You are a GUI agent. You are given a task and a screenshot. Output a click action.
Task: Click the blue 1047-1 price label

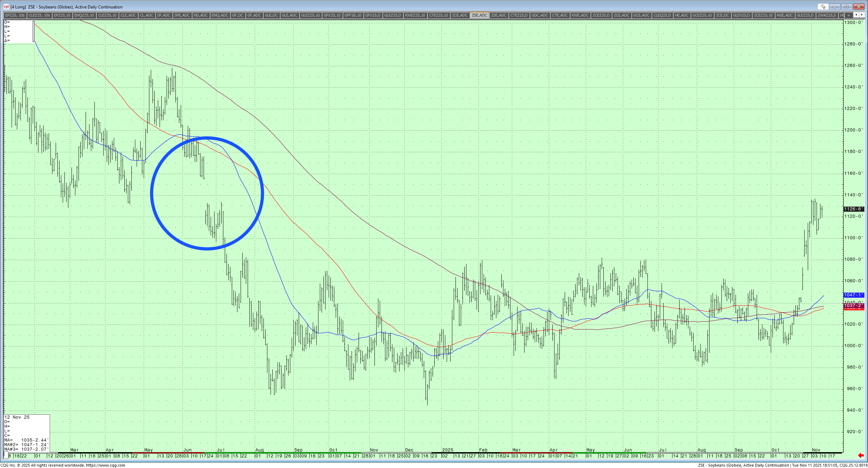[x=853, y=295]
